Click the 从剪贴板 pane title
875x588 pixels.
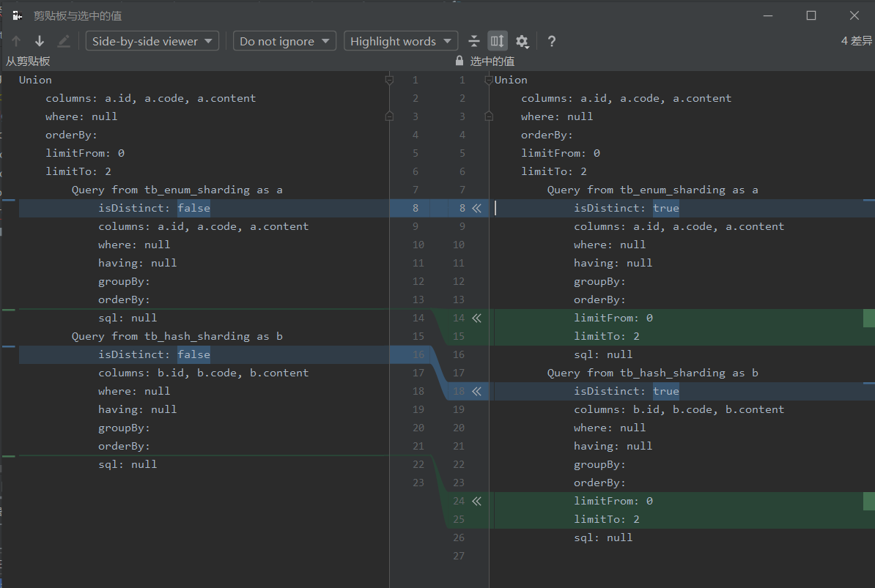28,62
